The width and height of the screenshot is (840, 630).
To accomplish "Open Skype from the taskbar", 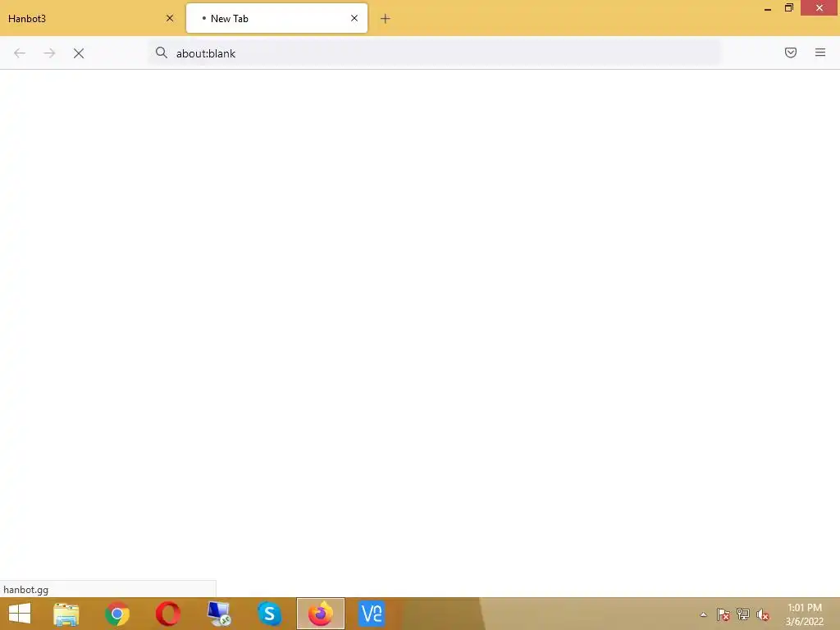I will click(x=269, y=614).
